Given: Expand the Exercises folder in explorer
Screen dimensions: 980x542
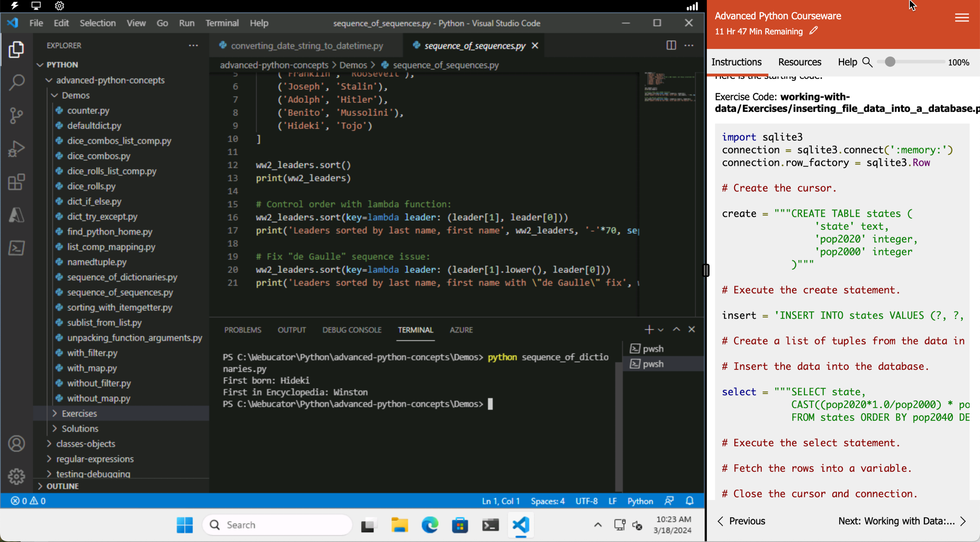Looking at the screenshot, I should pos(80,413).
